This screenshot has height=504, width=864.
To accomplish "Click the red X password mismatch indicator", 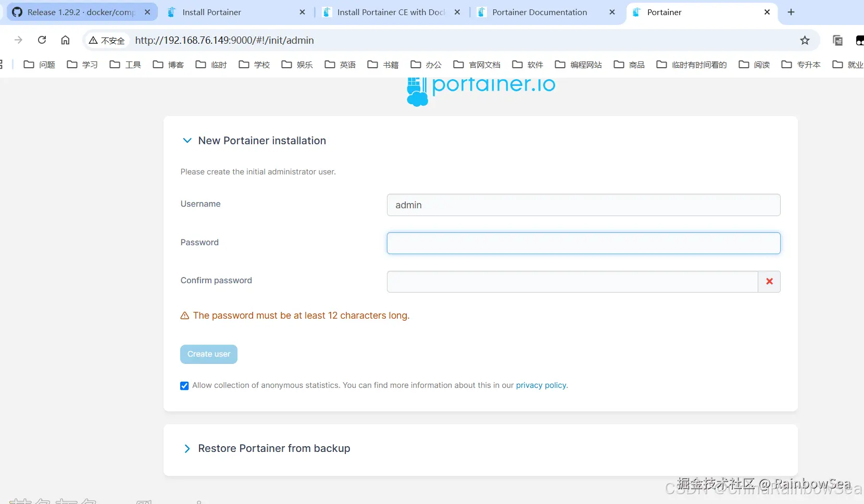I will [769, 282].
